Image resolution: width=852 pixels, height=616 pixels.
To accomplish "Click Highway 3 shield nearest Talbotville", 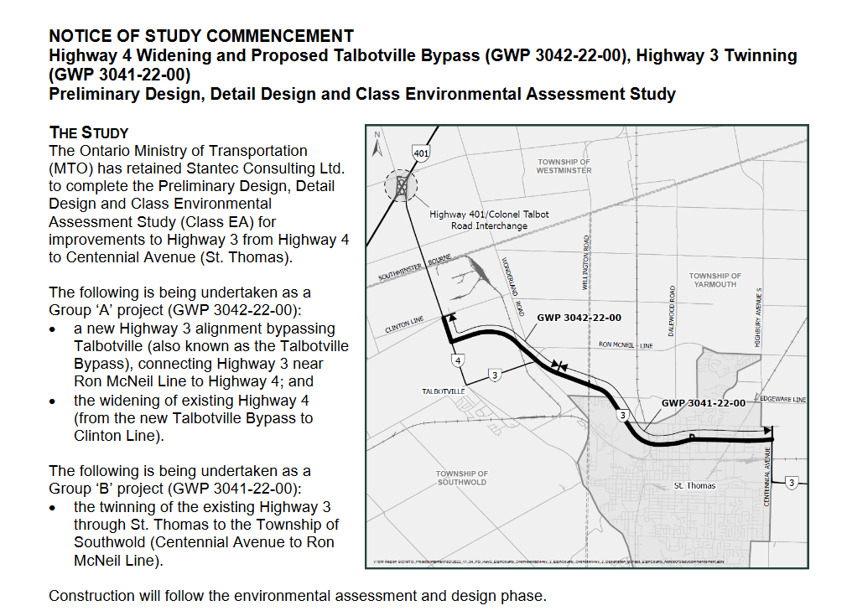I will coord(496,375).
